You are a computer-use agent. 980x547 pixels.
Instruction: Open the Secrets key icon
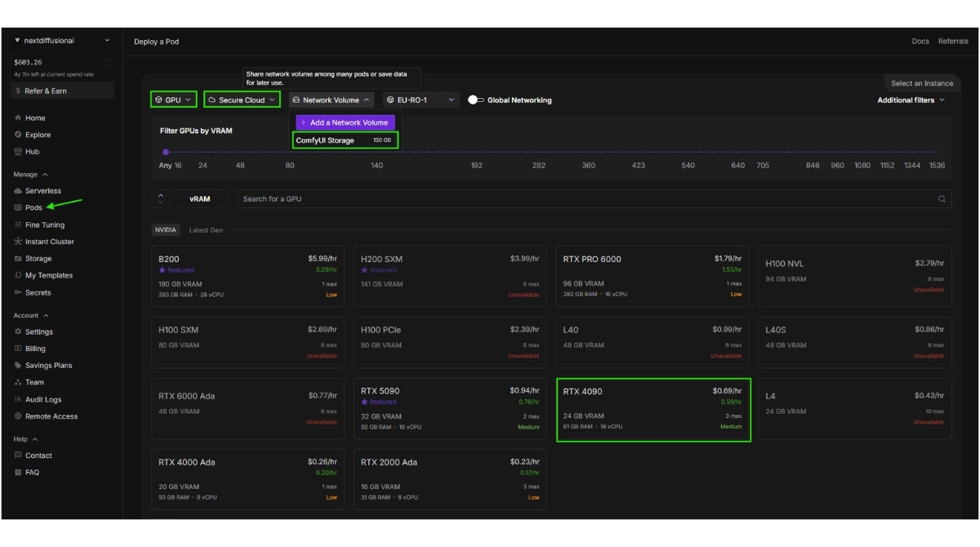point(18,292)
